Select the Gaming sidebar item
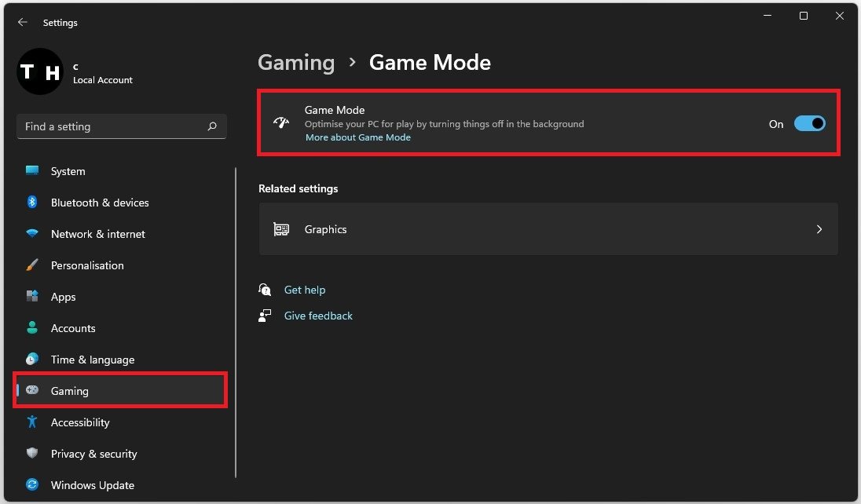This screenshot has width=861, height=504. 70,391
